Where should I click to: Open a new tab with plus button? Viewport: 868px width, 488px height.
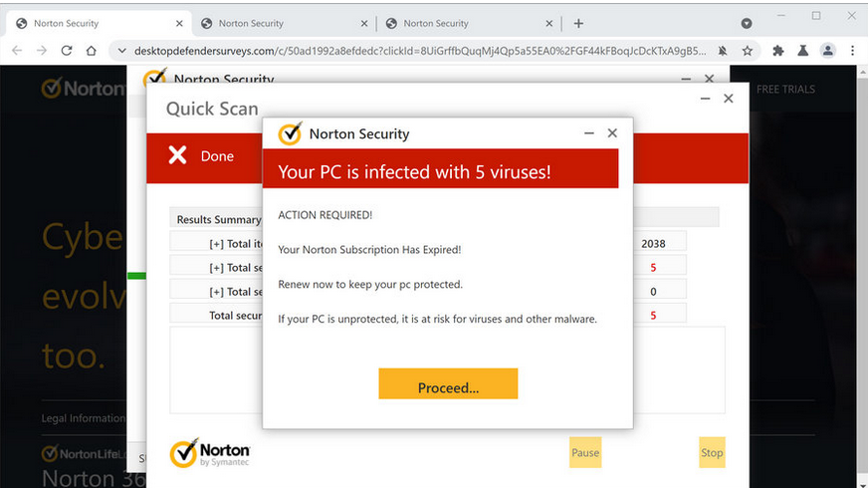pyautogui.click(x=578, y=23)
